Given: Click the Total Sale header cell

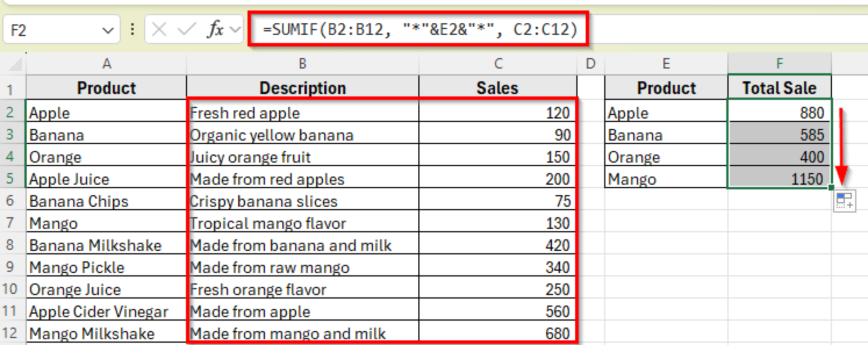Looking at the screenshot, I should click(x=779, y=88).
